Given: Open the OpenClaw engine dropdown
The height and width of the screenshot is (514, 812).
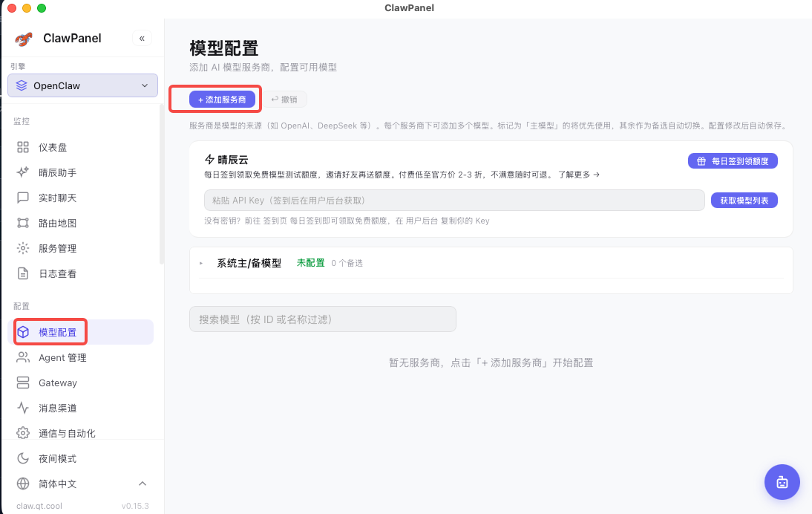Looking at the screenshot, I should pyautogui.click(x=83, y=85).
